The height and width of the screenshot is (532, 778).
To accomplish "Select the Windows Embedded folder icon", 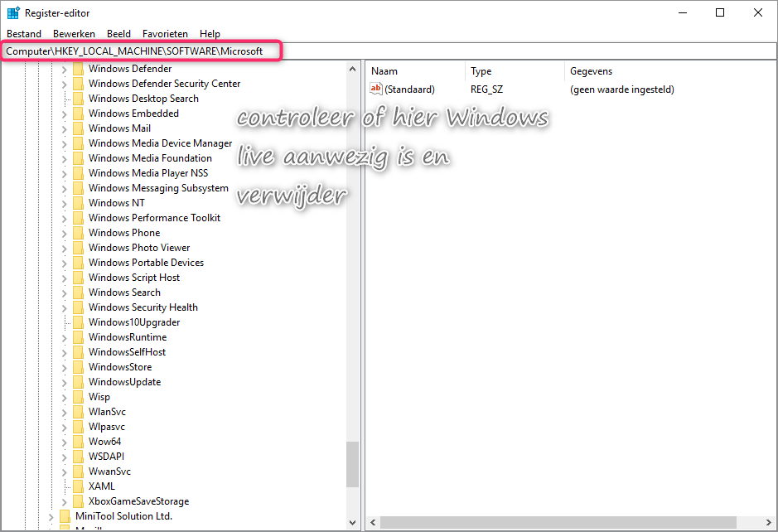I will [x=78, y=114].
